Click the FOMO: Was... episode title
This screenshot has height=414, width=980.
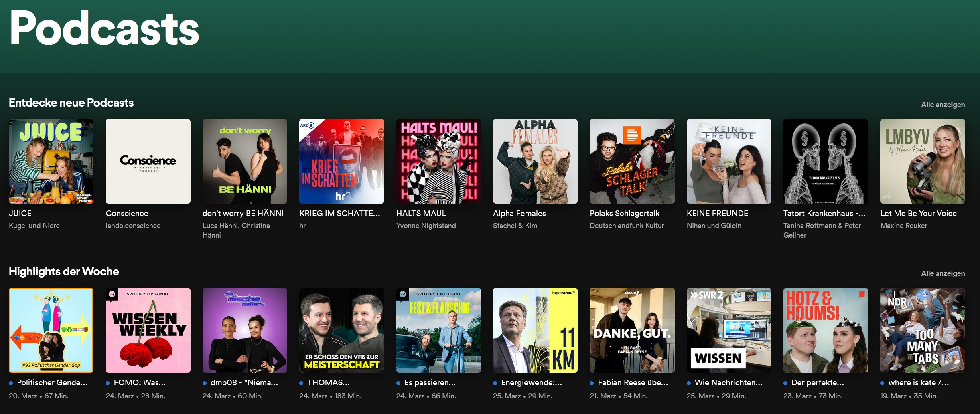click(140, 383)
